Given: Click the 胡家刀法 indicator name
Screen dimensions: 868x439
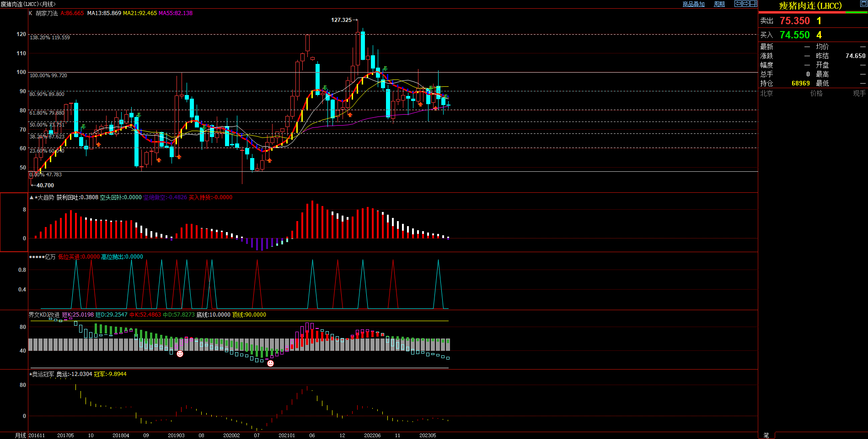Looking at the screenshot, I should tap(47, 13).
